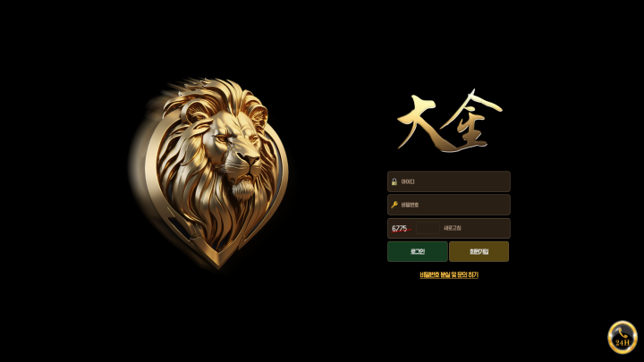Focus the 비밀번호 password input field

click(449, 205)
